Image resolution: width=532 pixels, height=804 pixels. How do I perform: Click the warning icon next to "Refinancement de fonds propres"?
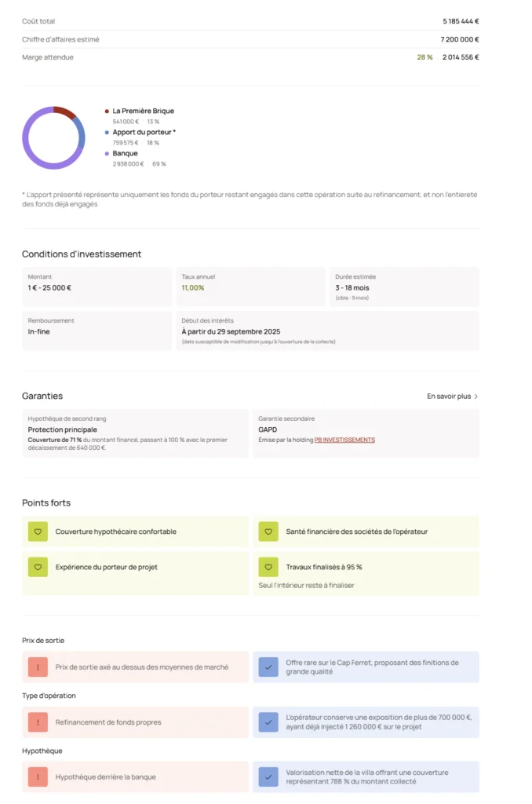(38, 722)
